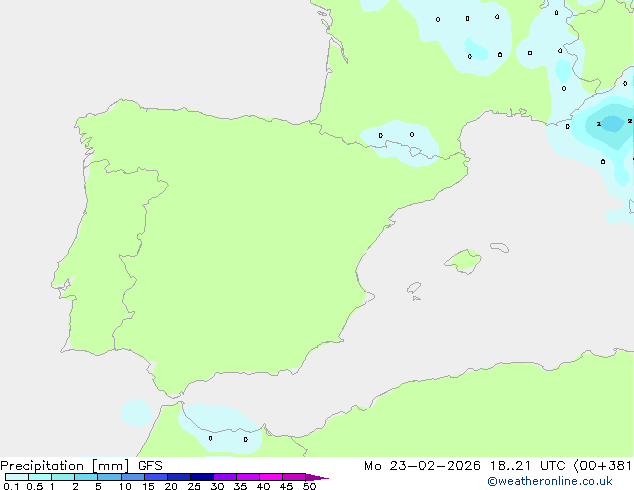Click the 'Precipitation [mm]' title text
Image resolution: width=634 pixels, height=490 pixels.
65,466
